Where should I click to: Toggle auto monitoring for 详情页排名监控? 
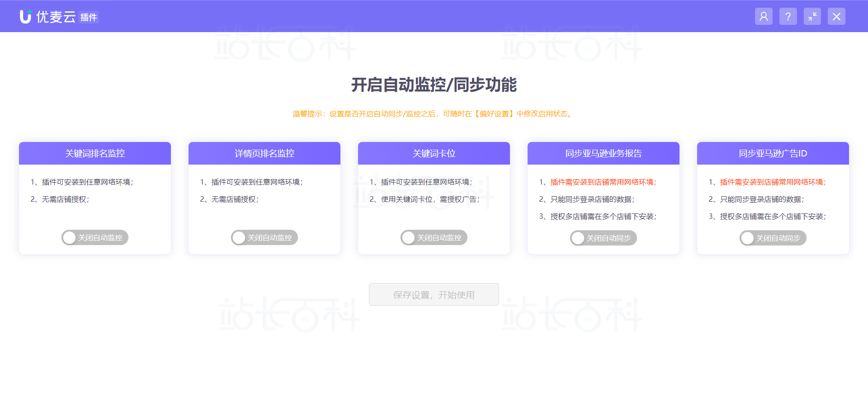pyautogui.click(x=264, y=237)
